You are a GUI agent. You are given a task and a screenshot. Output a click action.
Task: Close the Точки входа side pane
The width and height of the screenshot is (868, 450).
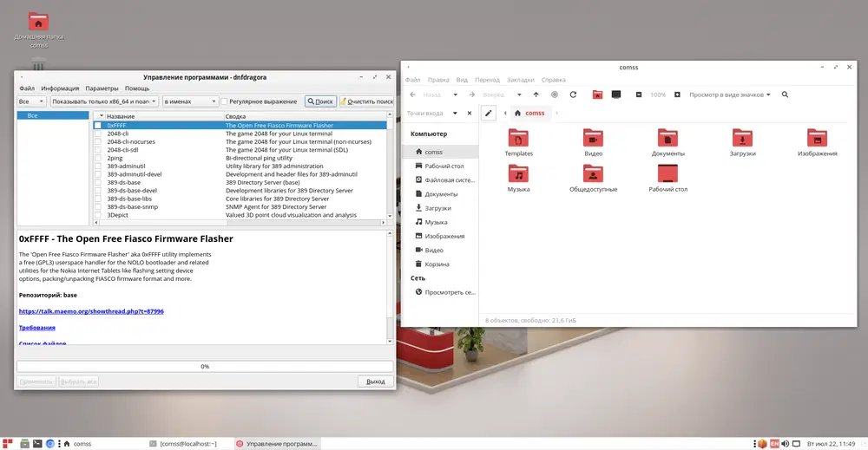(x=470, y=113)
